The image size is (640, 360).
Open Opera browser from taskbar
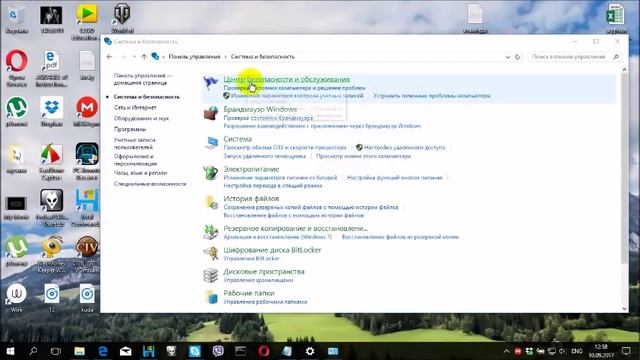point(264,351)
